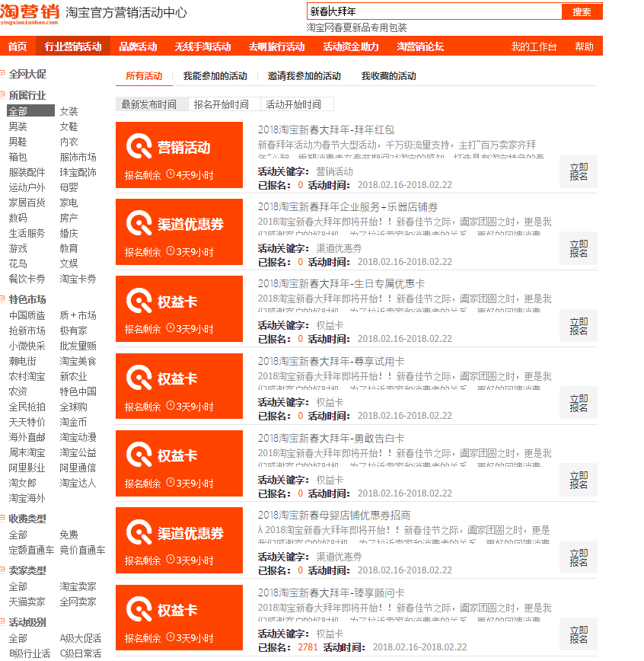Select 天天特价 under 特色市场
The image size is (644, 661).
pyautogui.click(x=27, y=422)
